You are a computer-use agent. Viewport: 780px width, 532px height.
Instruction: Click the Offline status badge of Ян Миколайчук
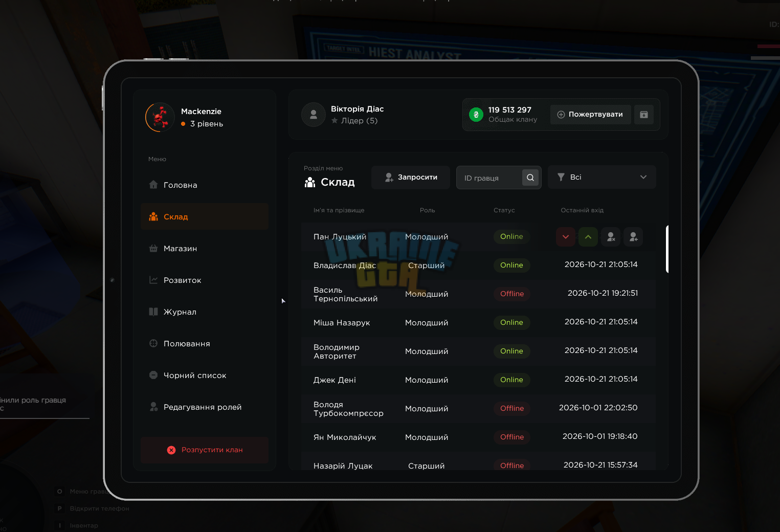(512, 437)
